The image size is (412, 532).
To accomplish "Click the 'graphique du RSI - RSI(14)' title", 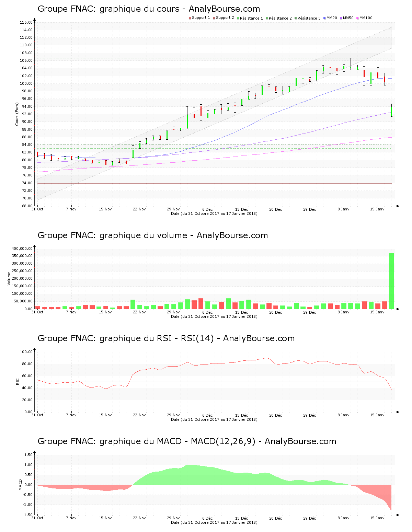I will pos(166,338).
